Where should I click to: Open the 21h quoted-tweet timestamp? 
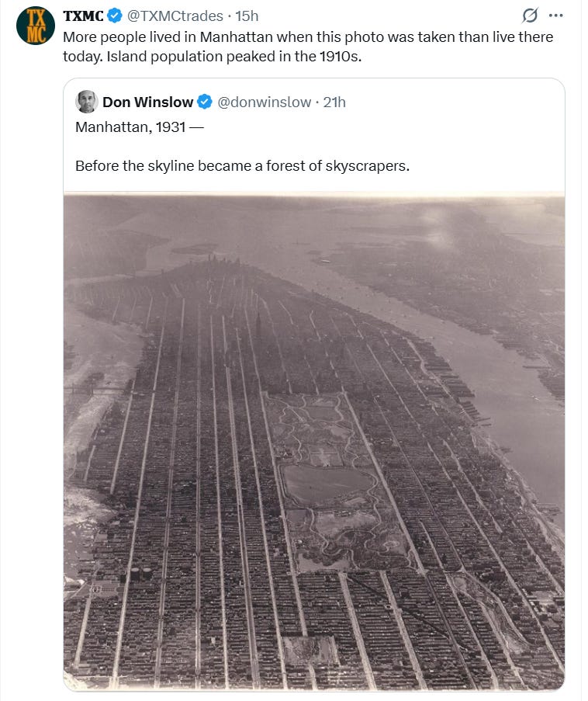point(334,102)
